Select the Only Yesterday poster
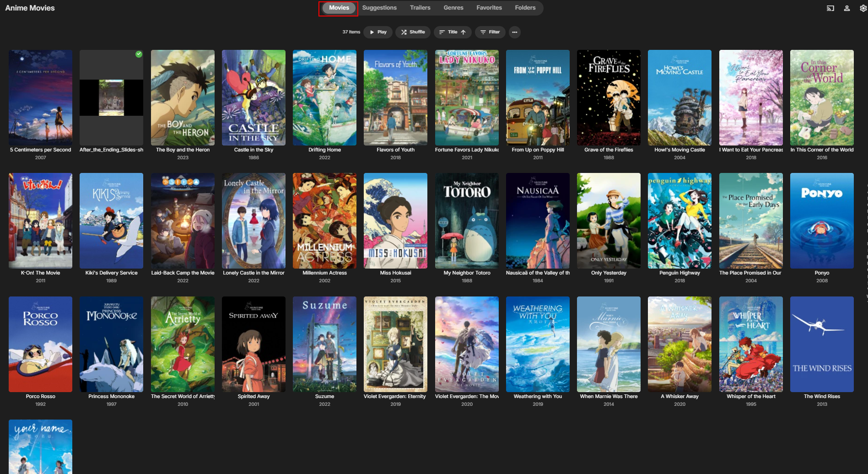Screen dimensions: 868x474 click(x=609, y=221)
